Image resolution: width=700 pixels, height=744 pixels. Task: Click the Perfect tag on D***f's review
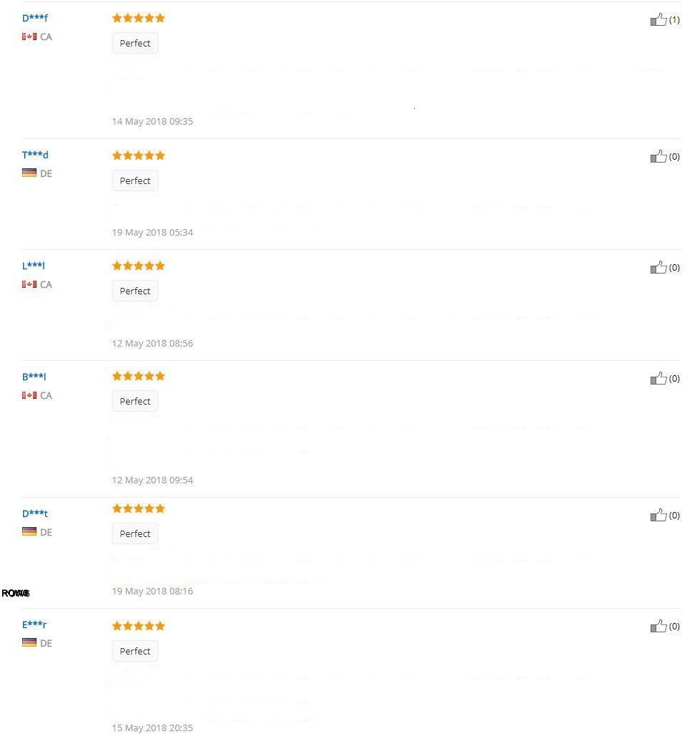pos(135,43)
